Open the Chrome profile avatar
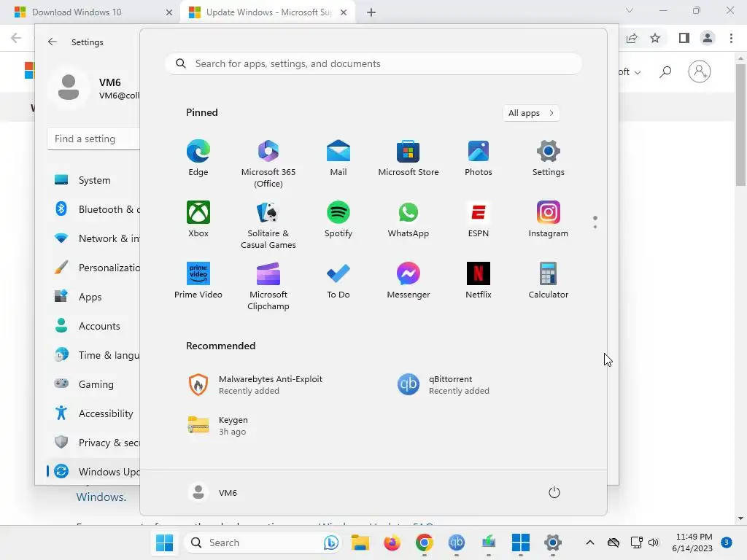 (x=708, y=38)
